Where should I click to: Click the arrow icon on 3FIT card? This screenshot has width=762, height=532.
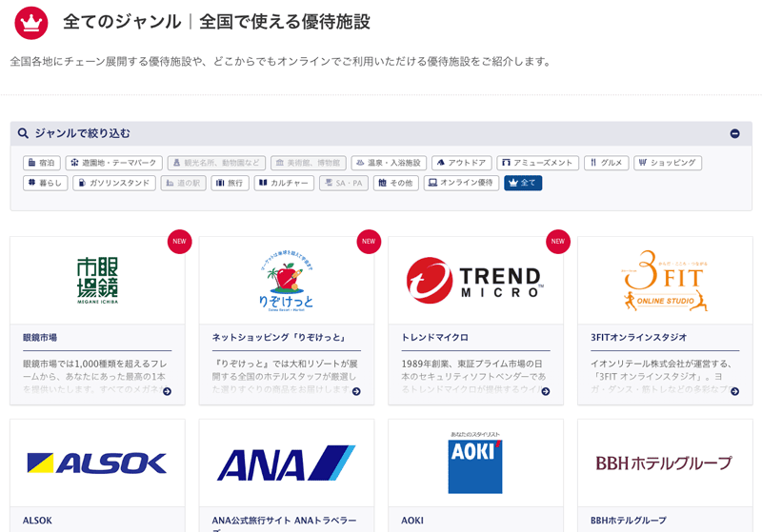(734, 391)
